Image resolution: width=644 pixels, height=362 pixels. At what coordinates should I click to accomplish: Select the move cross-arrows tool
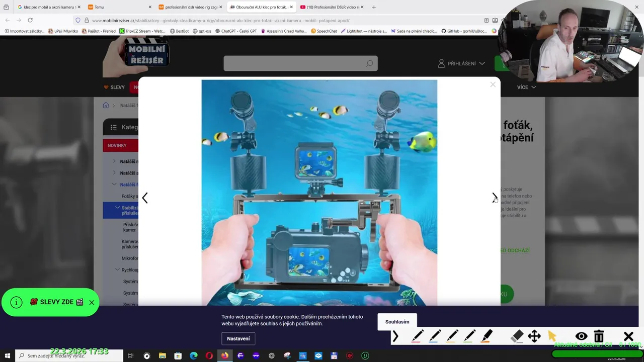coord(534,336)
